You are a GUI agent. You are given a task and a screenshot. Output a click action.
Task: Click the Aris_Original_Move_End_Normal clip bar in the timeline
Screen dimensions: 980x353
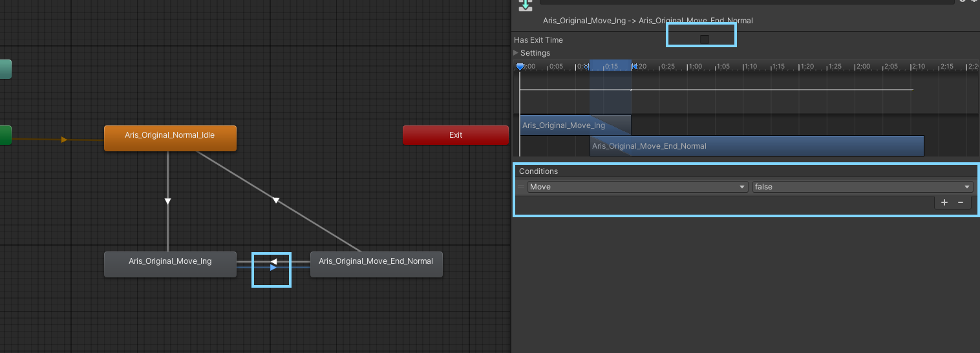(x=756, y=146)
